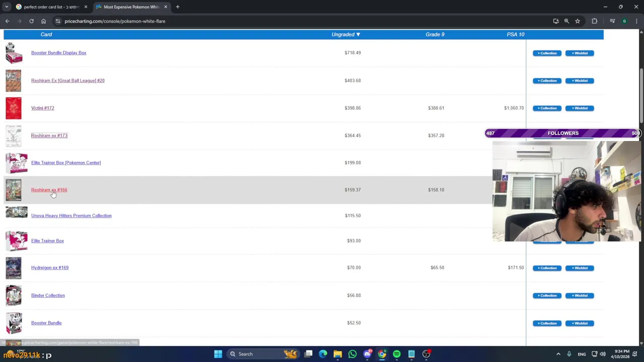
Task: Open the zoom magnifier icon in address bar
Action: coord(567,21)
